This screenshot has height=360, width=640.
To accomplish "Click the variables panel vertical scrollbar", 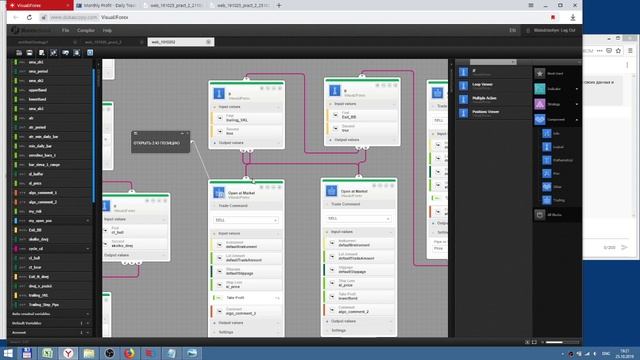I will [93, 135].
